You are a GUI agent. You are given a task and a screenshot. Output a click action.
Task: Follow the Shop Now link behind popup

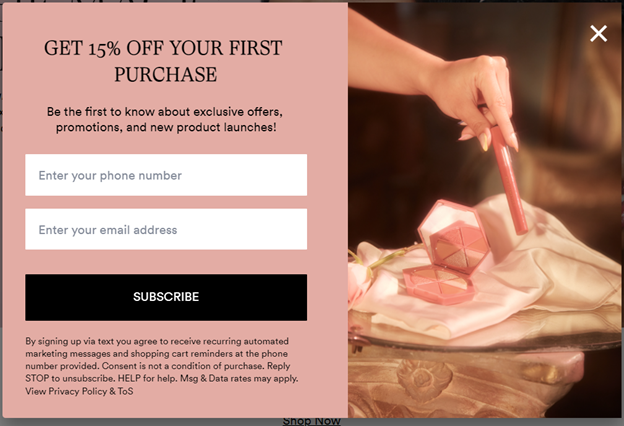click(x=312, y=421)
